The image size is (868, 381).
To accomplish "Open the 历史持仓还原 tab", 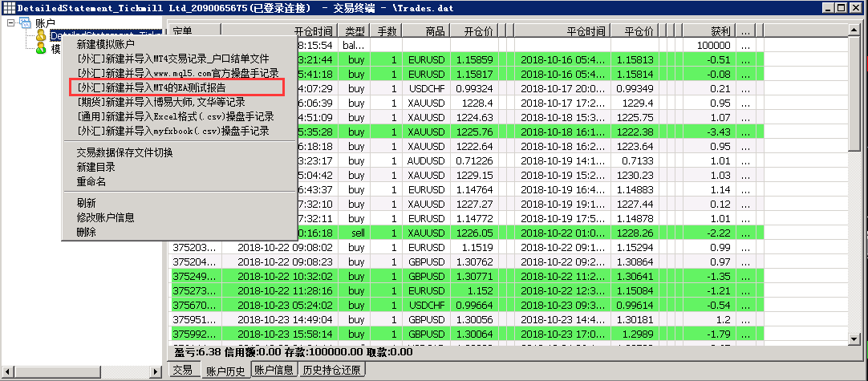I will [x=331, y=371].
